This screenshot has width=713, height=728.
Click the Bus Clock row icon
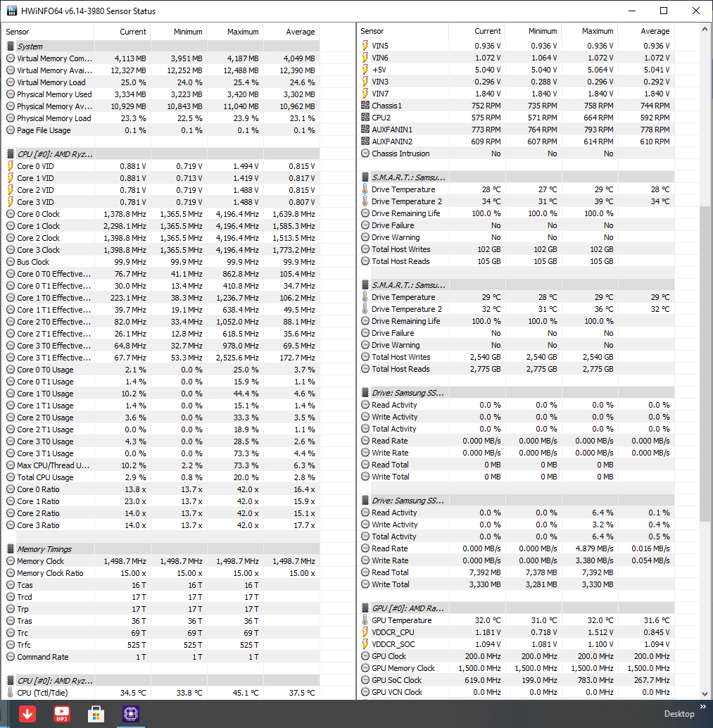[11, 262]
